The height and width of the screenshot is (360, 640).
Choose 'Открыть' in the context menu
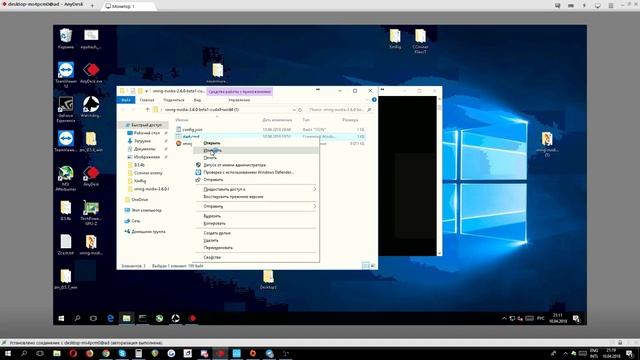point(256,143)
